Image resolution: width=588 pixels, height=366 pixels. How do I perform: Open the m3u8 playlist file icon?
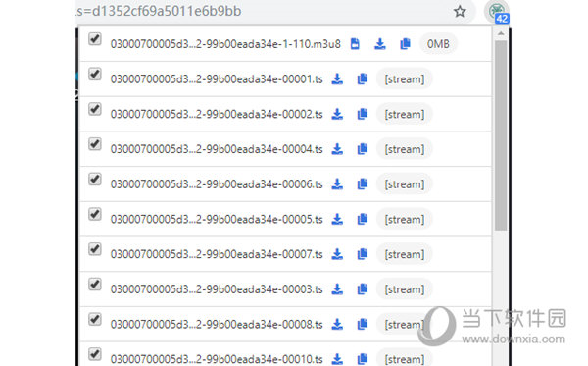click(355, 44)
